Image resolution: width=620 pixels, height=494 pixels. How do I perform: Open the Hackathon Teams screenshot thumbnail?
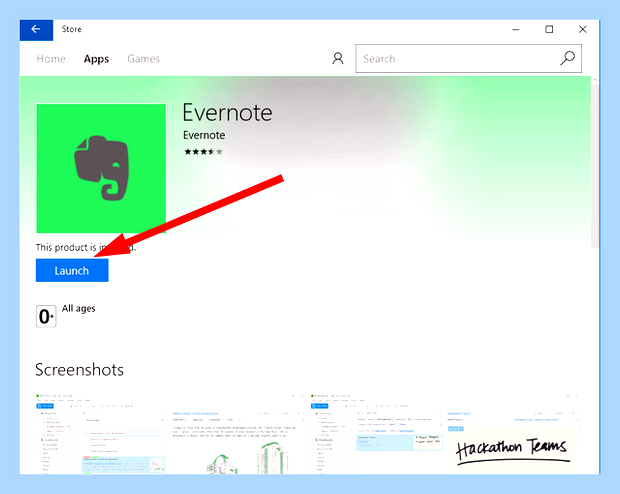446,433
